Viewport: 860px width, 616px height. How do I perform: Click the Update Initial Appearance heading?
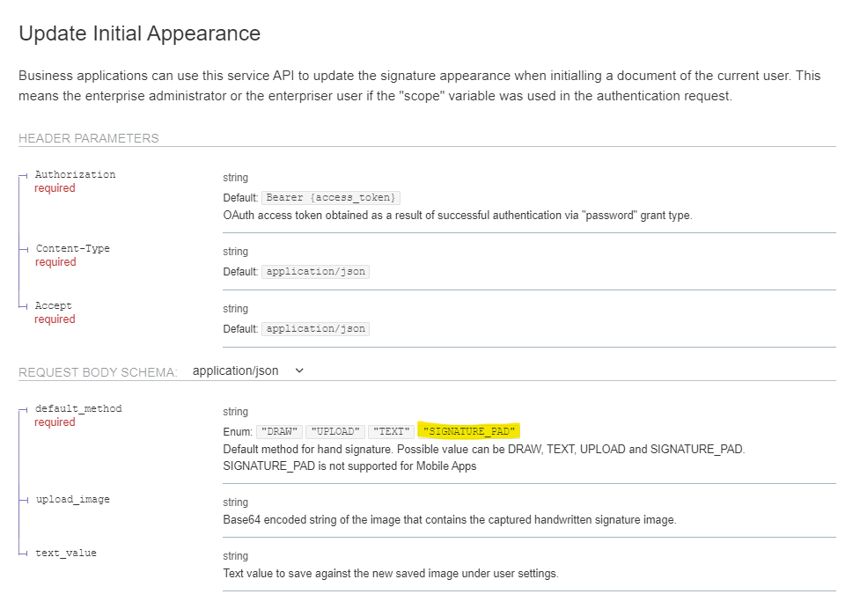pyautogui.click(x=139, y=33)
